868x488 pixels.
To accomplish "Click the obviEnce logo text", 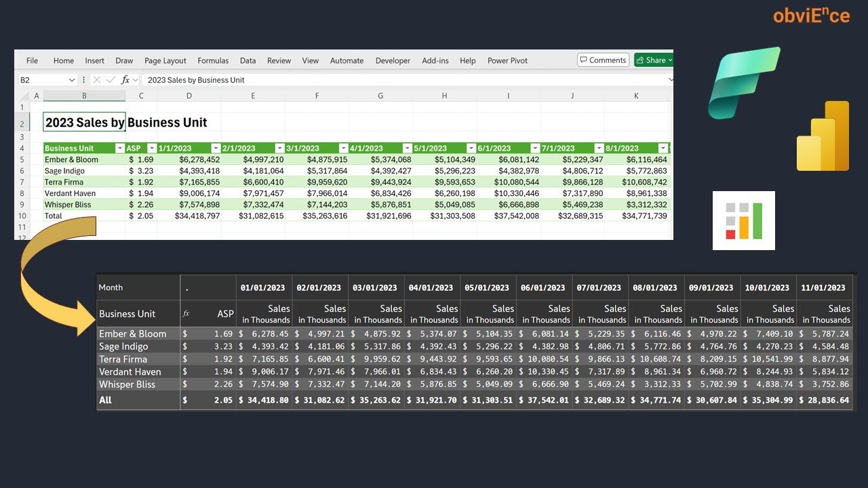I will (x=811, y=15).
